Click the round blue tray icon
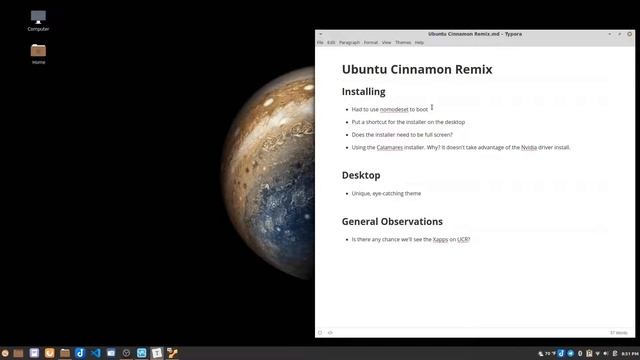The image size is (640, 360). pos(571,353)
